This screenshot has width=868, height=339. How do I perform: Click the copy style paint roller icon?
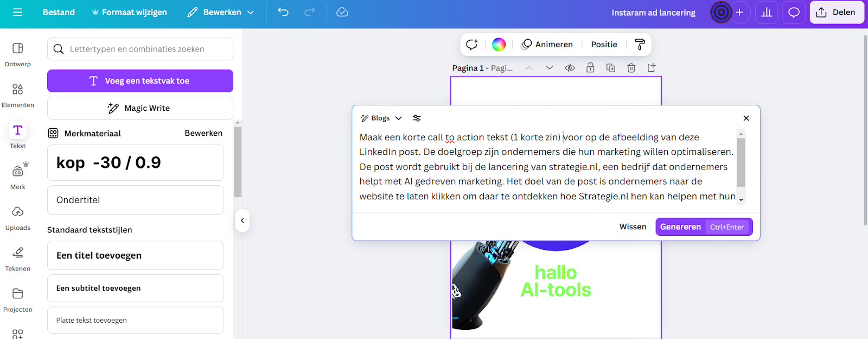(x=640, y=45)
